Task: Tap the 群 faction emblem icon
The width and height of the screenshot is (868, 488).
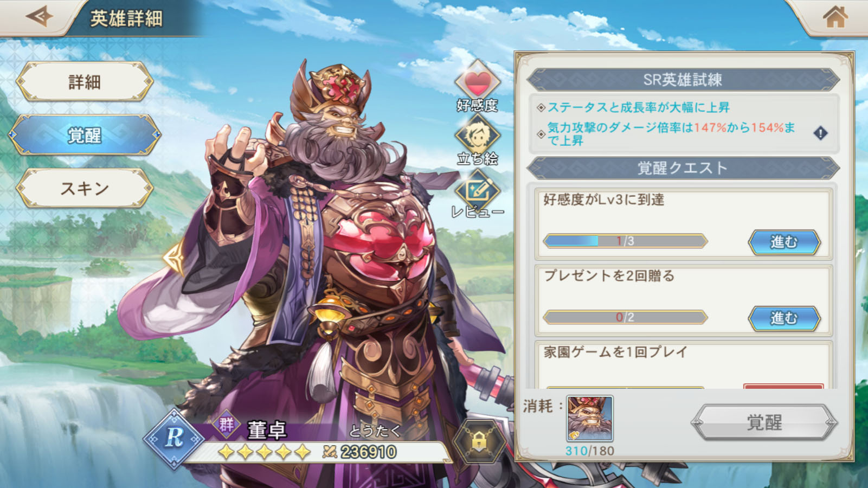Action: click(227, 425)
